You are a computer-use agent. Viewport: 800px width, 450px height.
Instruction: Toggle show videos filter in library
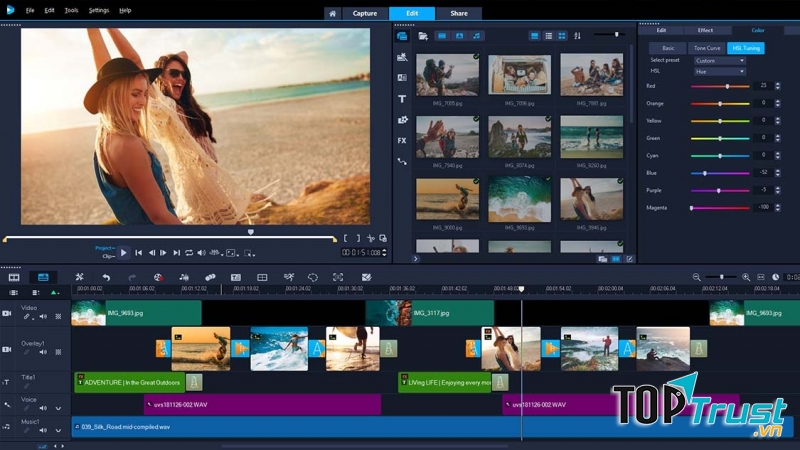(x=442, y=36)
